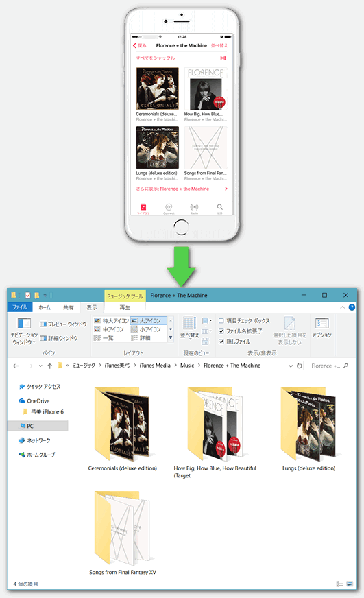Toggle the プレビュー ウィンドウ pane
Screen dimensions: 364x598
point(63,324)
